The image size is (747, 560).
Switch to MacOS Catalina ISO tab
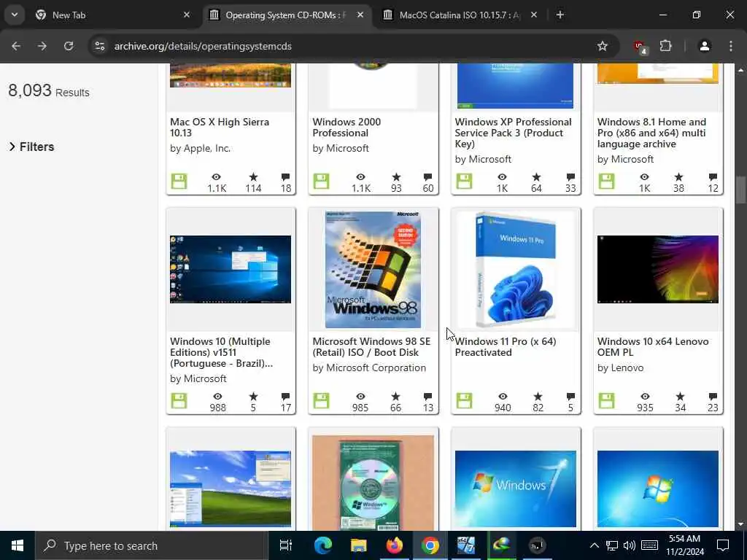(x=461, y=15)
